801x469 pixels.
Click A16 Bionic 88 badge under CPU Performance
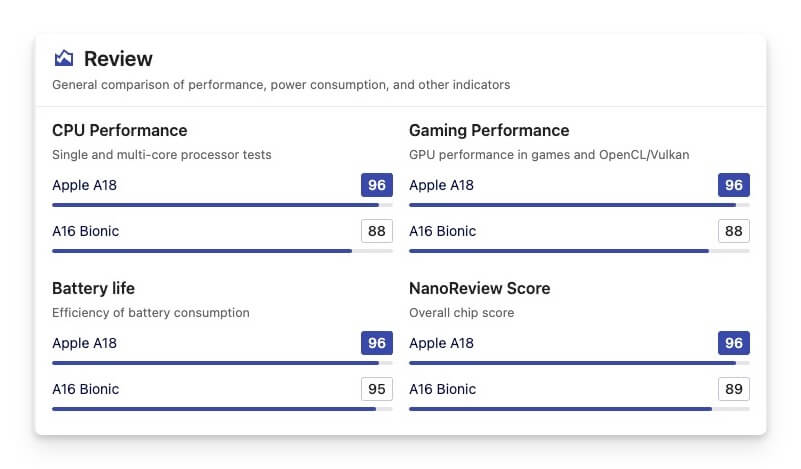tap(377, 231)
